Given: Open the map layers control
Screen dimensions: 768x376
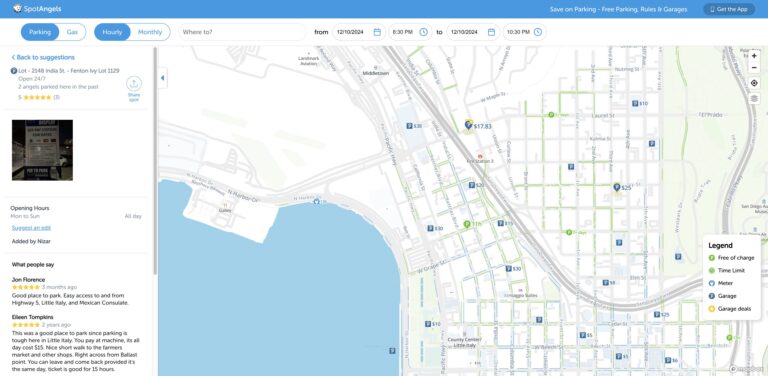Looking at the screenshot, I should click(754, 98).
